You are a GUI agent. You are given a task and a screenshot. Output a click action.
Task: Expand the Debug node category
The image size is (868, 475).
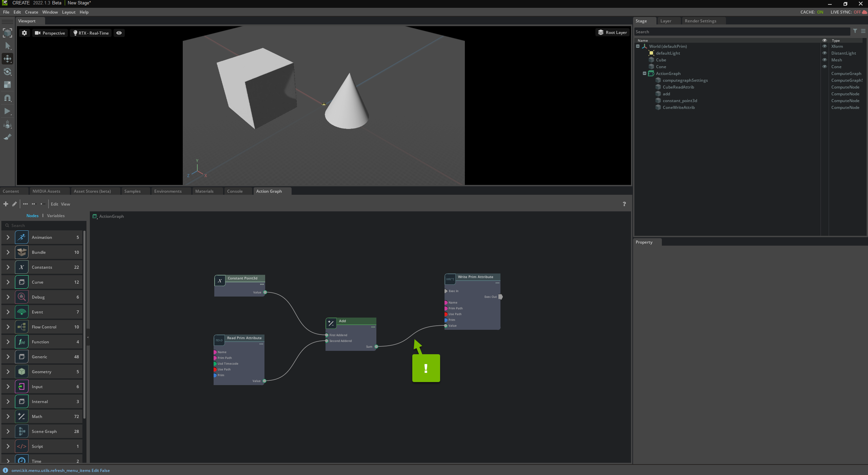point(8,297)
